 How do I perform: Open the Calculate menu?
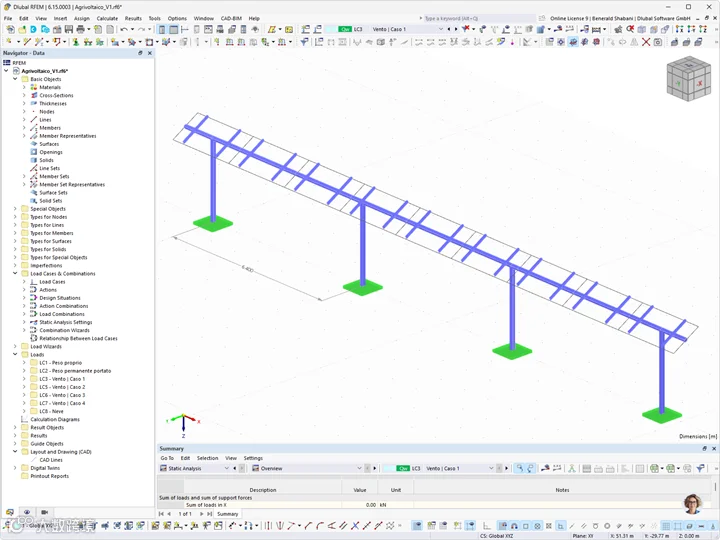pyautogui.click(x=107, y=18)
